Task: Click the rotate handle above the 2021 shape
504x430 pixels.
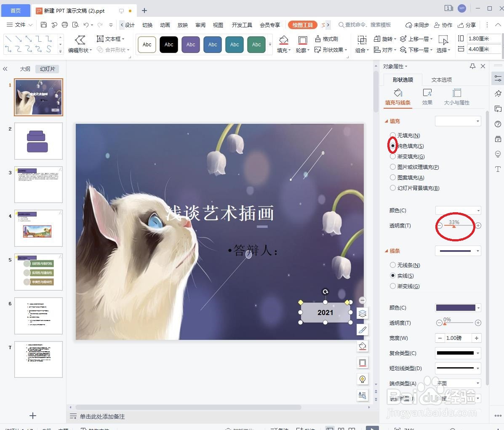Action: point(325,292)
